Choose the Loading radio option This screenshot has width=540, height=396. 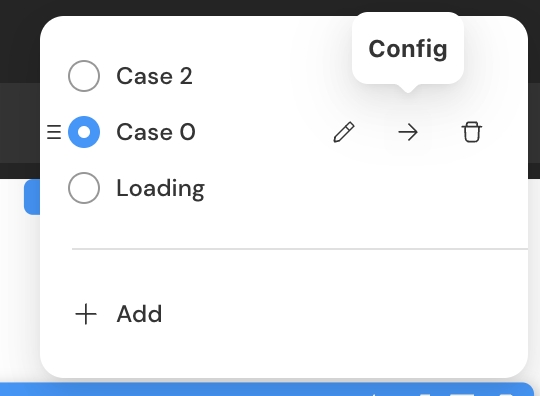coord(84,188)
